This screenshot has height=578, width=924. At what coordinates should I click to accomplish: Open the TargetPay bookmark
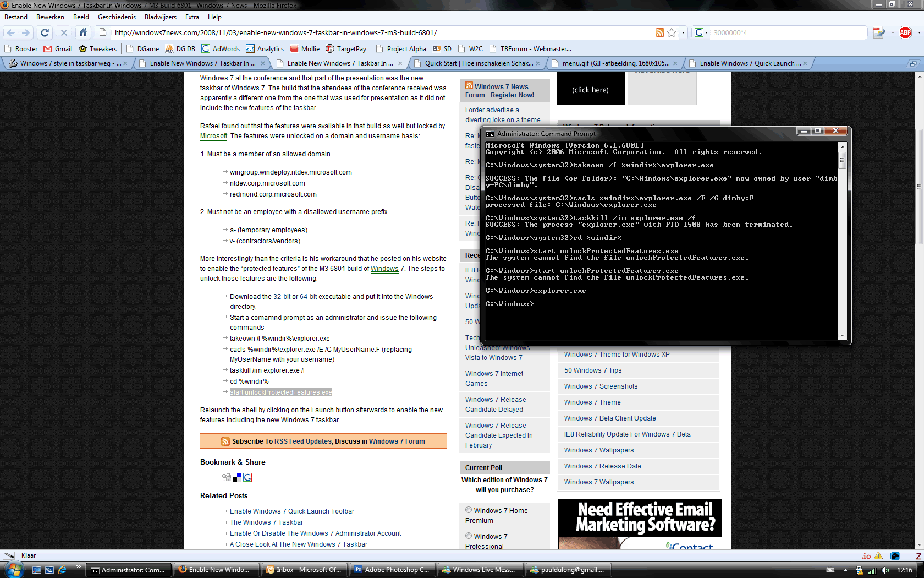(345, 48)
